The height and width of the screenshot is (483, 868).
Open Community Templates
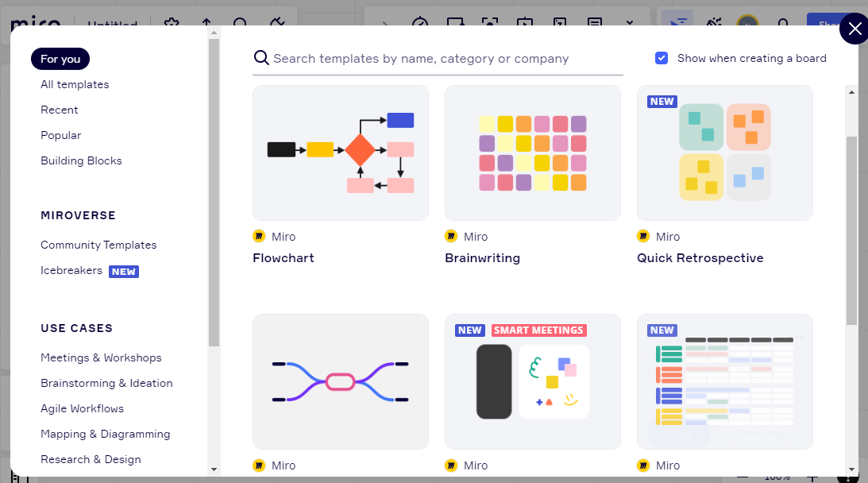point(98,245)
